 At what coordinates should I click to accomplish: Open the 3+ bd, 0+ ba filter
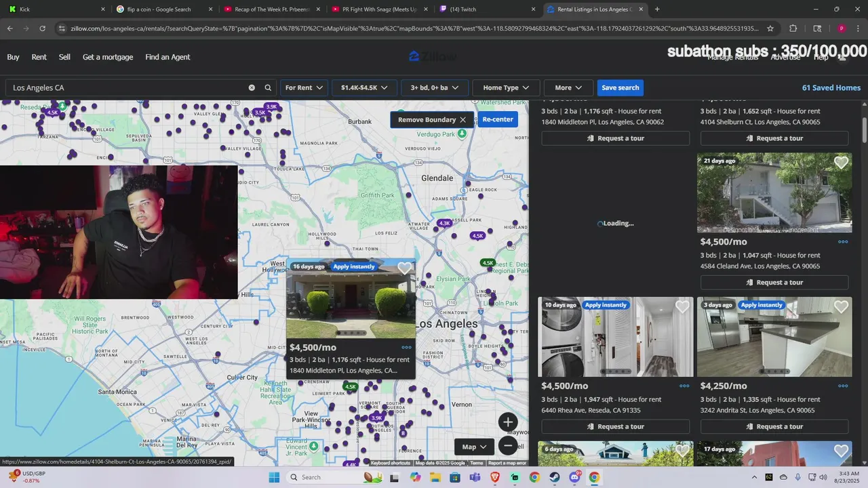434,87
